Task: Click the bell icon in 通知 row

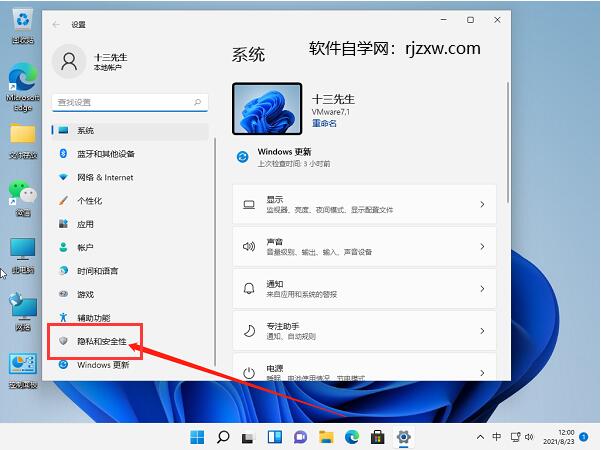Action: click(x=249, y=288)
